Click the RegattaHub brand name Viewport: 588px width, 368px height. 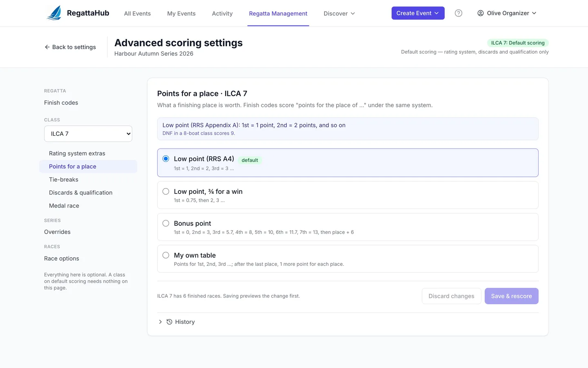coord(88,13)
